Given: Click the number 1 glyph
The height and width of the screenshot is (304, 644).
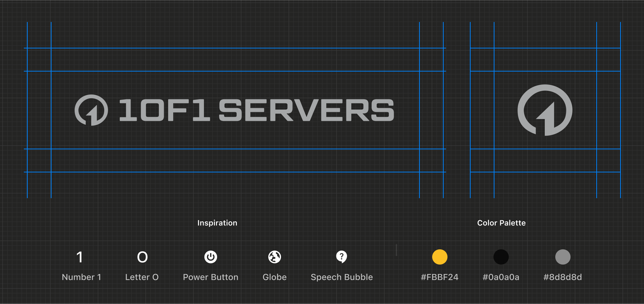Looking at the screenshot, I should [80, 257].
